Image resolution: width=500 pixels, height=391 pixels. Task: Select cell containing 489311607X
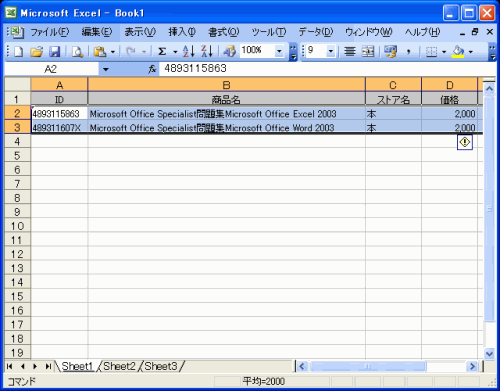(59, 127)
